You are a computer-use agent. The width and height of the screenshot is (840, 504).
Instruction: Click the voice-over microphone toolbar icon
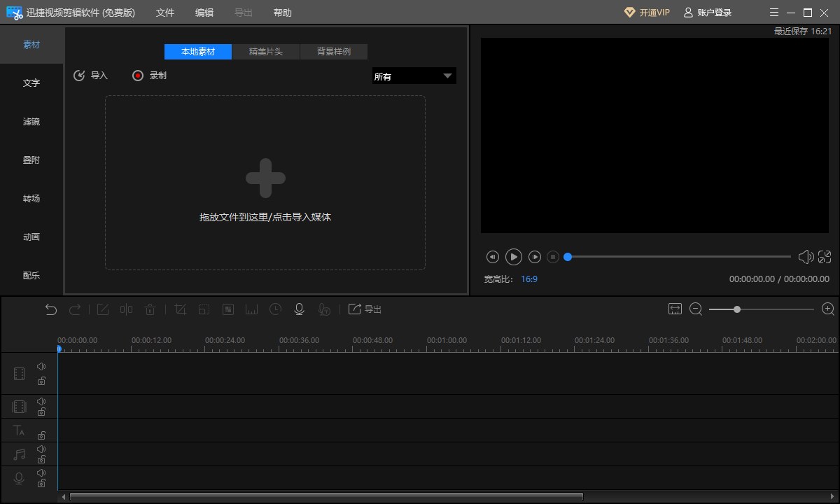299,309
